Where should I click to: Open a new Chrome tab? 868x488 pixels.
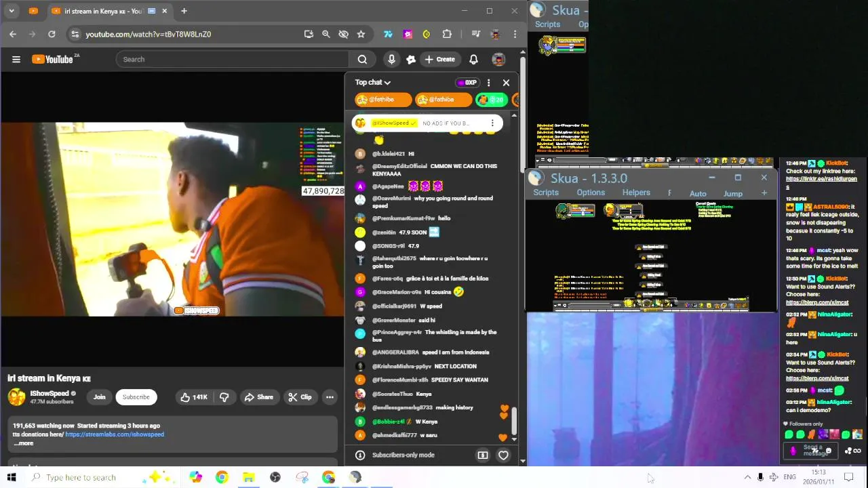[x=184, y=11]
